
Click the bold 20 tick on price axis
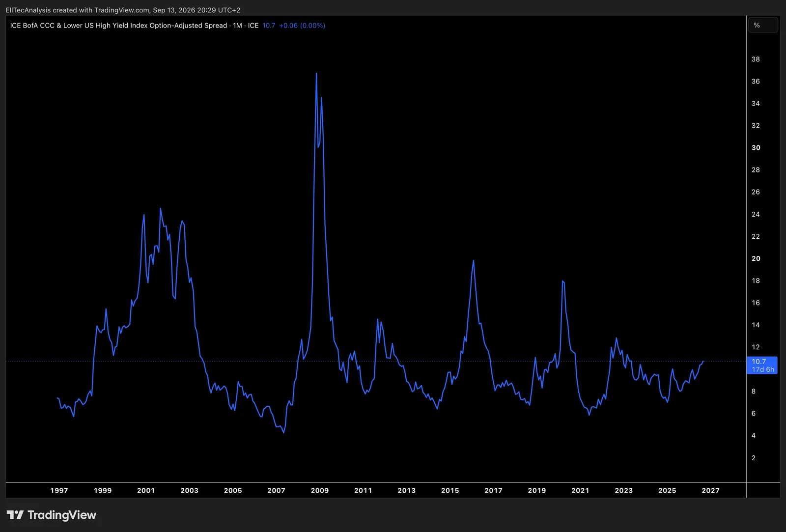click(756, 258)
